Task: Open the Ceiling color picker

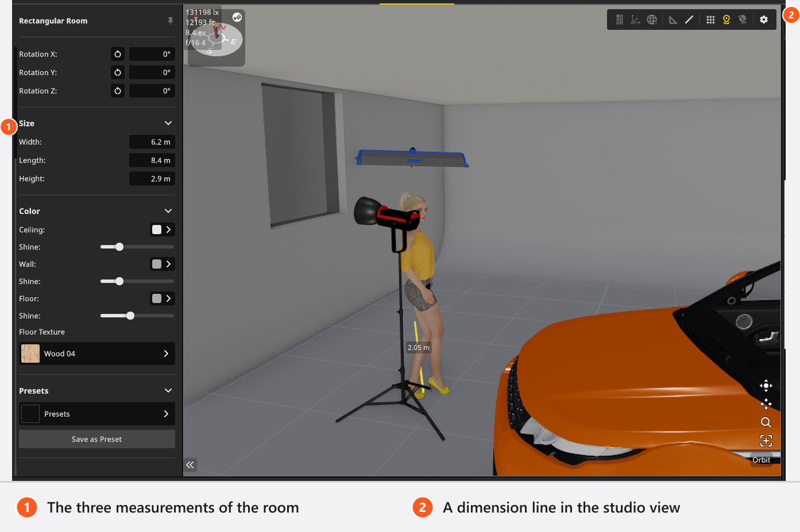Action: (162, 230)
